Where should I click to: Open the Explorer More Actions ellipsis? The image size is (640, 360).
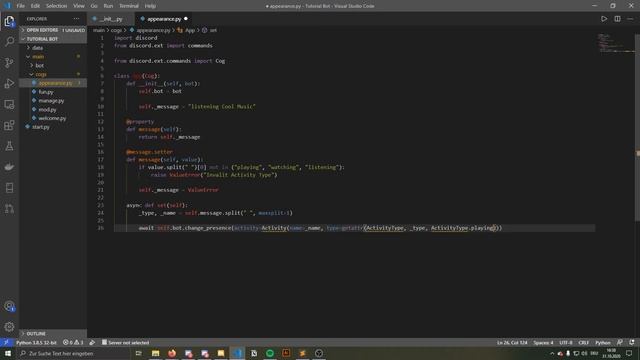pos(76,19)
